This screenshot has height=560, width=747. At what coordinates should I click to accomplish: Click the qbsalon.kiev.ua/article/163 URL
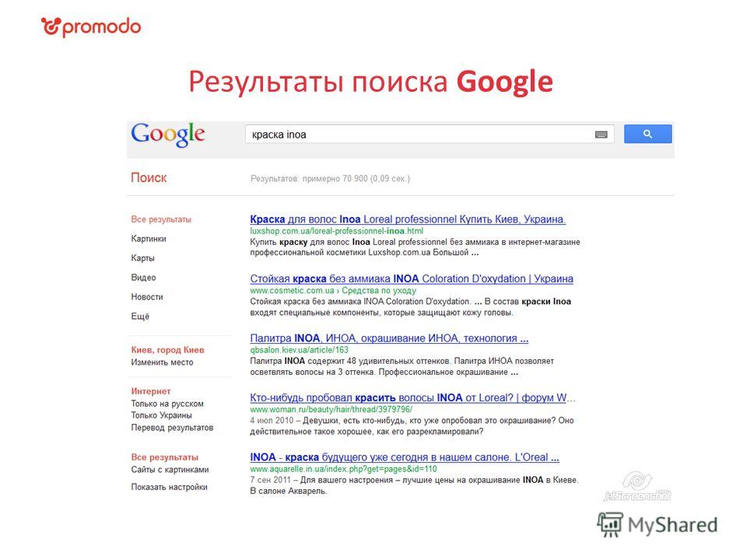(299, 350)
